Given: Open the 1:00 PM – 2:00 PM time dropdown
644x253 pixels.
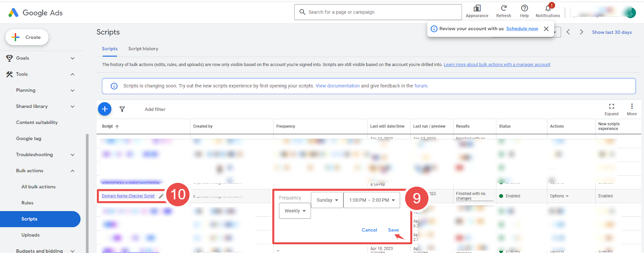Looking at the screenshot, I should [372, 200].
